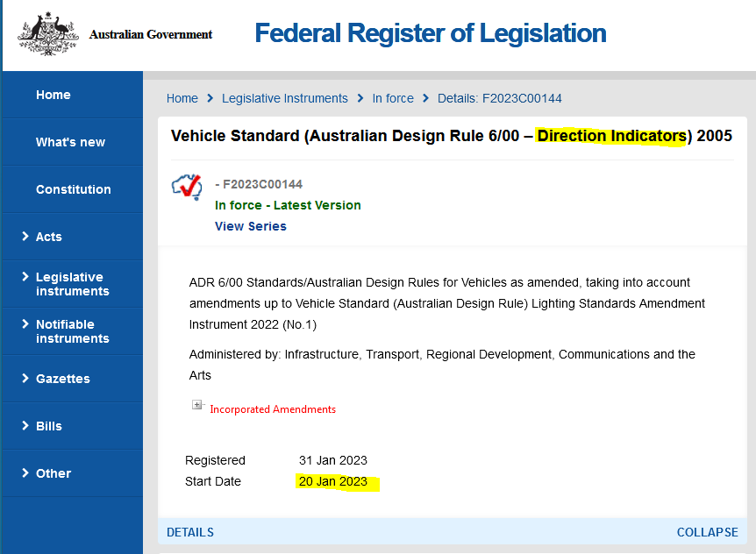The width and height of the screenshot is (756, 554).
Task: Click the Vehicle Standard Direction Indicators heading
Action: [x=452, y=136]
